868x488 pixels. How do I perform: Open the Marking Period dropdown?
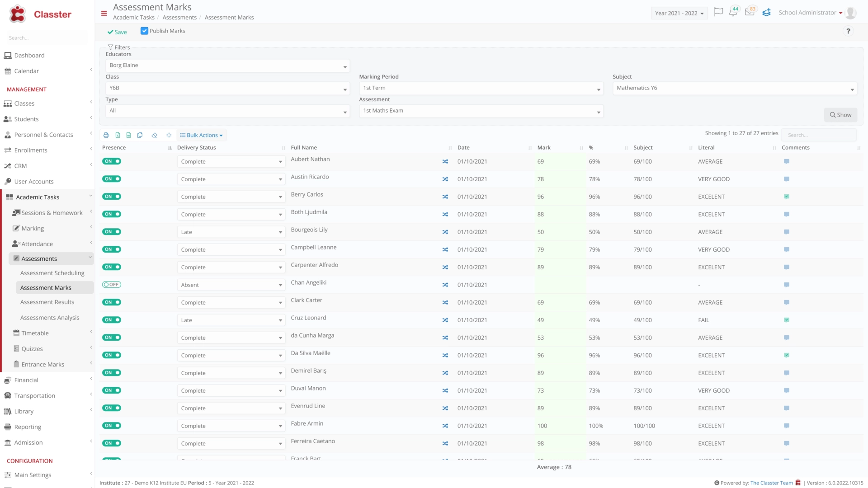[481, 88]
